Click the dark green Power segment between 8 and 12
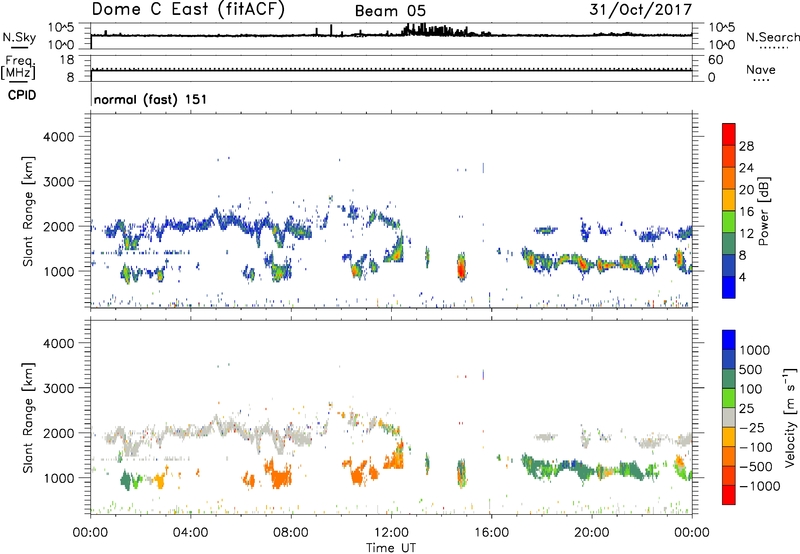This screenshot has width=800, height=554. pyautogui.click(x=729, y=244)
